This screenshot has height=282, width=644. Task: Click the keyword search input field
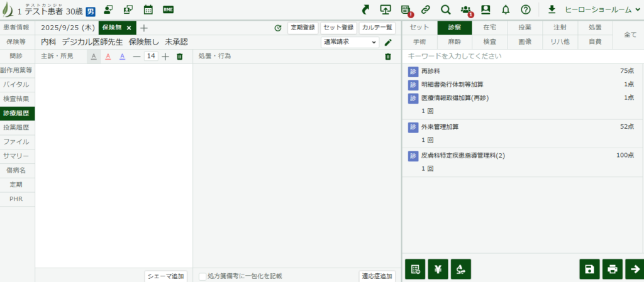(522, 57)
